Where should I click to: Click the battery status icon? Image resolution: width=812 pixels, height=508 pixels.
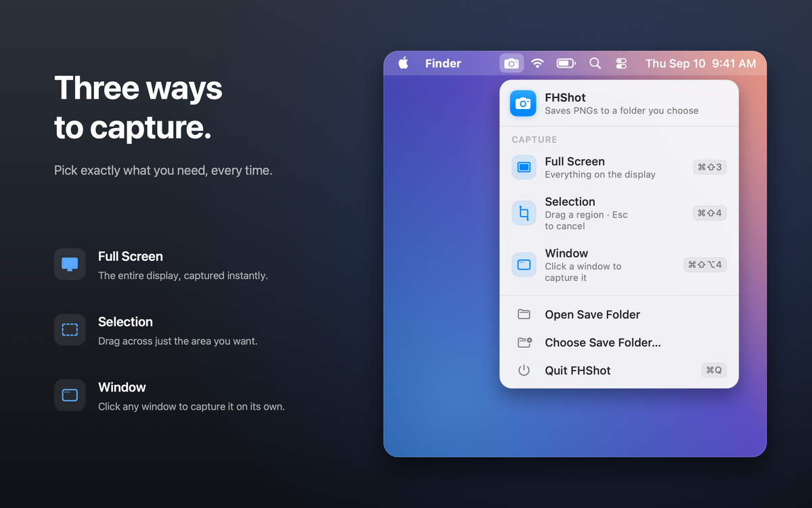pos(566,63)
